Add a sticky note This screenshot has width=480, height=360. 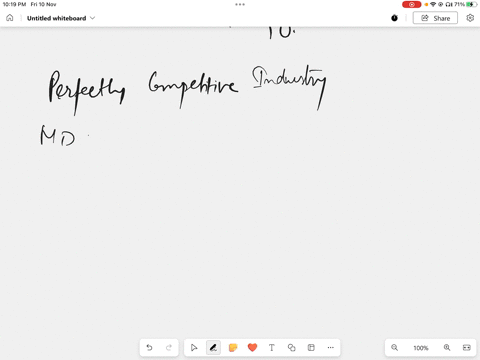tap(233, 348)
